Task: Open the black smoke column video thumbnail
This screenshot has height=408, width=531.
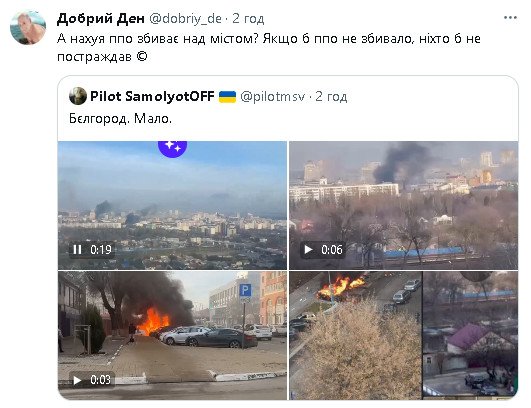Action: click(x=403, y=205)
